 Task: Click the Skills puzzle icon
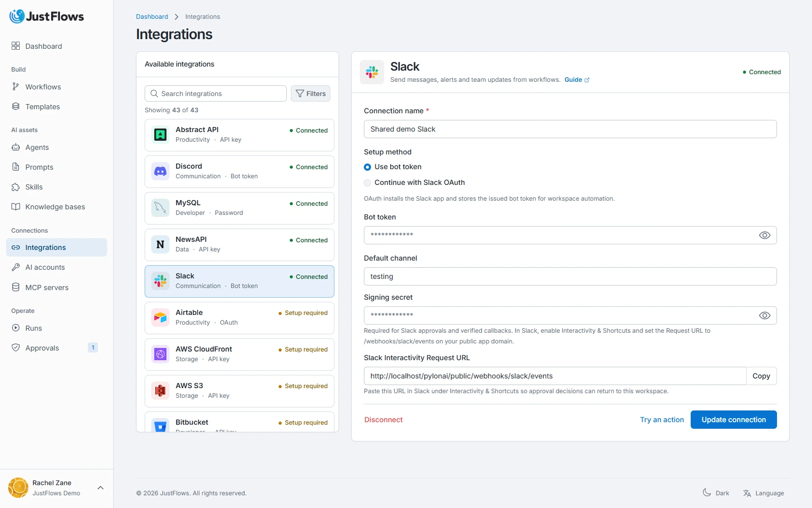coord(16,187)
